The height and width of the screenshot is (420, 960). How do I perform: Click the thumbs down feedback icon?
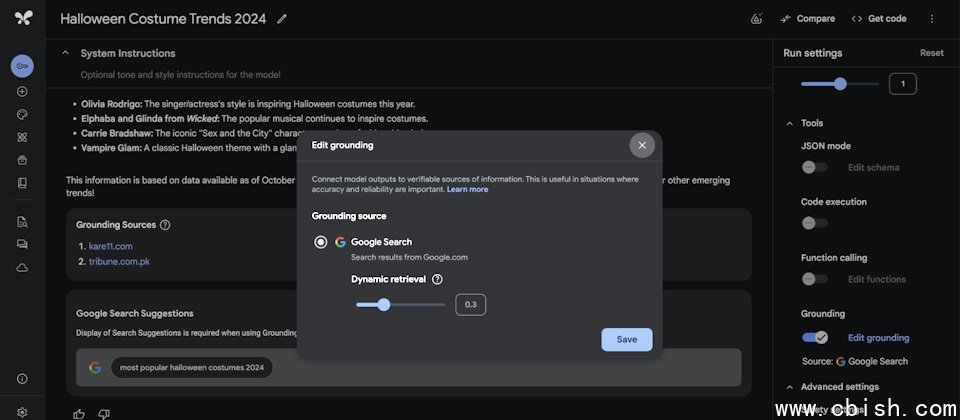click(x=104, y=413)
